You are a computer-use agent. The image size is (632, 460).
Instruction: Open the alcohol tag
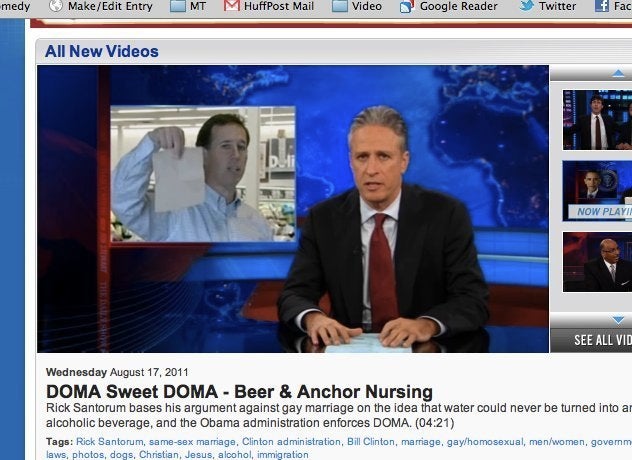click(x=235, y=455)
